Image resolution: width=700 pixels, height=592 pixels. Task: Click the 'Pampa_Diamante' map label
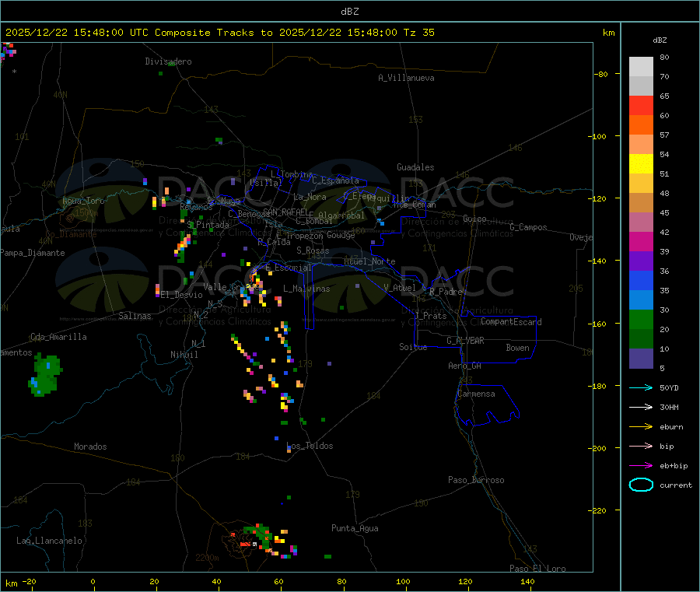click(x=33, y=253)
